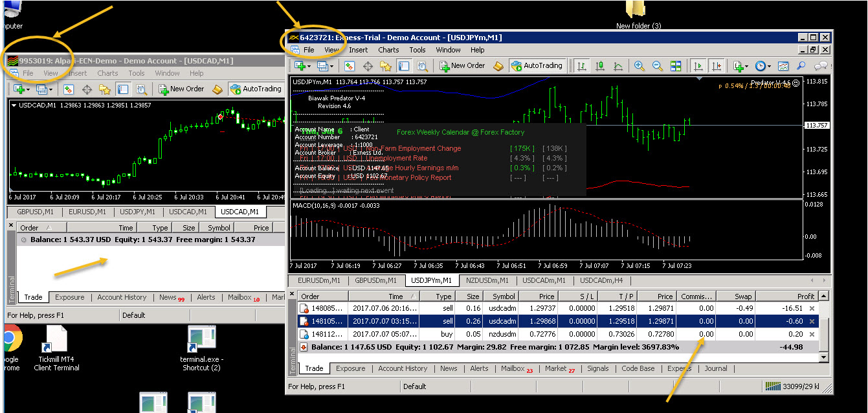Select line chart icon in Exness toolbar
The height and width of the screenshot is (413, 868).
click(x=618, y=65)
